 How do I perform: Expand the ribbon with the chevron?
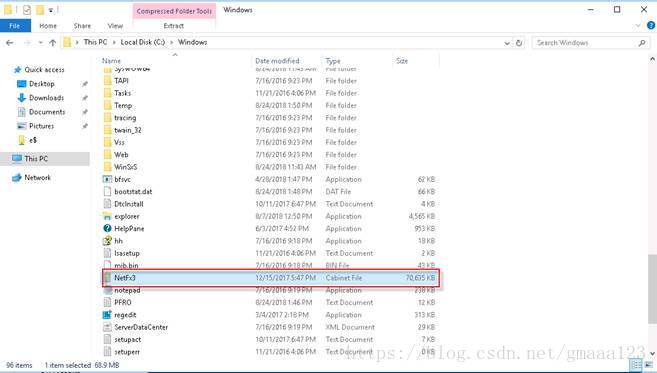[638, 26]
